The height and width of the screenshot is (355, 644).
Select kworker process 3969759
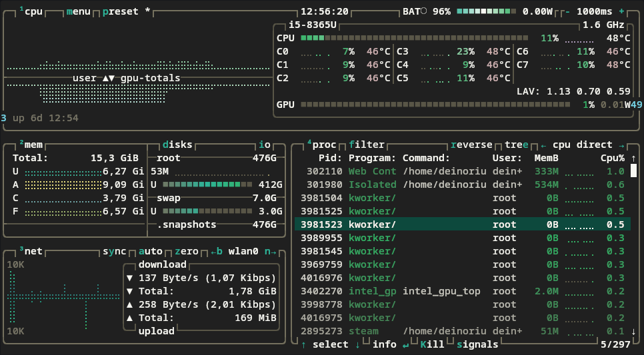pos(463,264)
